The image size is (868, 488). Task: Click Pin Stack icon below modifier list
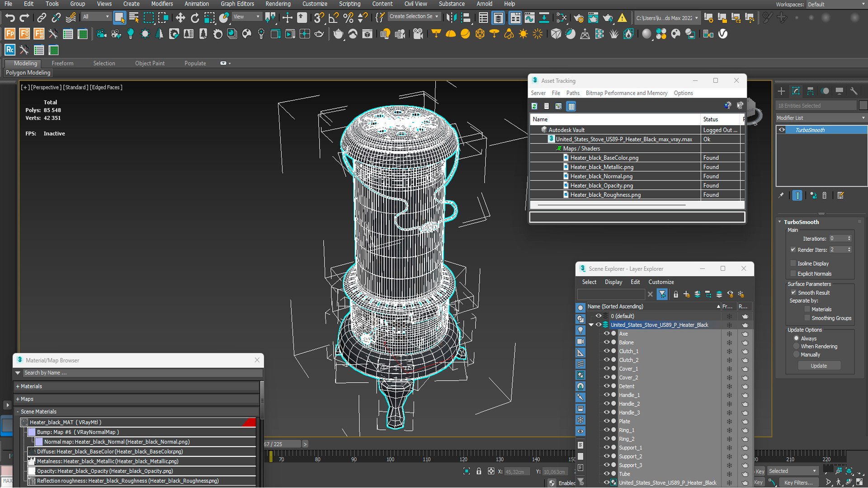coord(781,195)
